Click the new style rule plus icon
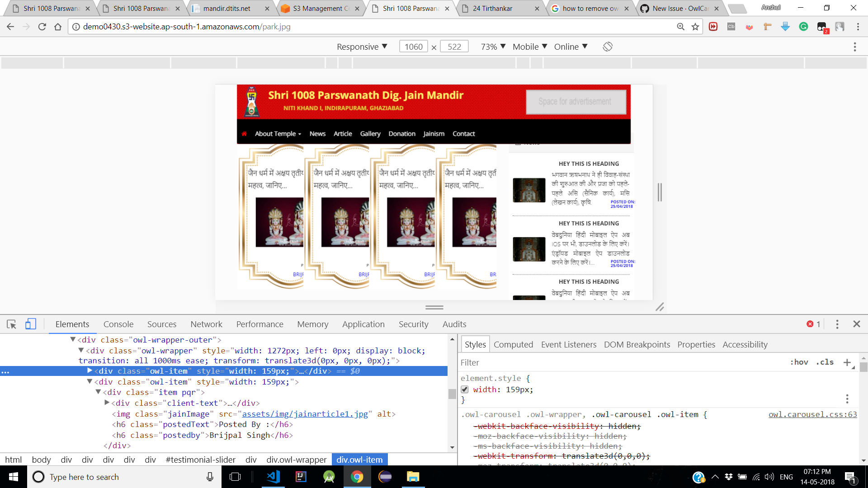The width and height of the screenshot is (868, 488). pyautogui.click(x=848, y=362)
